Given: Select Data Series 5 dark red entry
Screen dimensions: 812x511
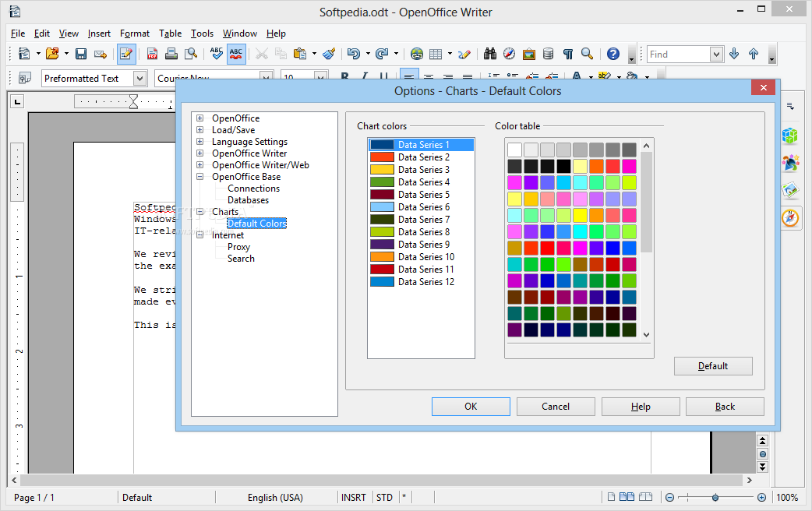Looking at the screenshot, I should (x=421, y=195).
